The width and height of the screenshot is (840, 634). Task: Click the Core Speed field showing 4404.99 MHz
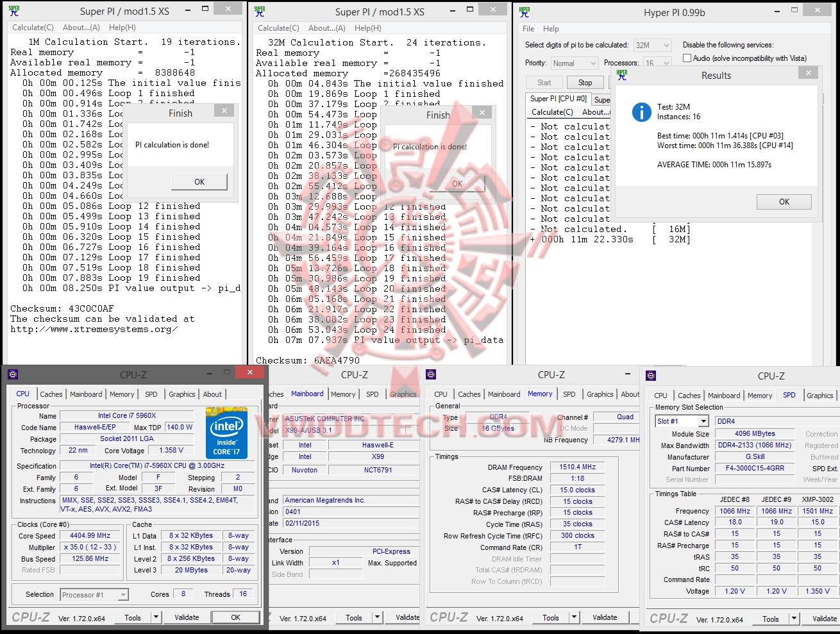pyautogui.click(x=90, y=535)
